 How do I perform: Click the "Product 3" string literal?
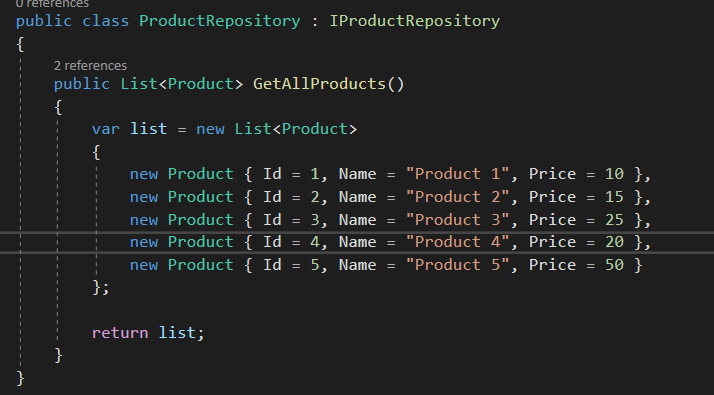(x=457, y=220)
